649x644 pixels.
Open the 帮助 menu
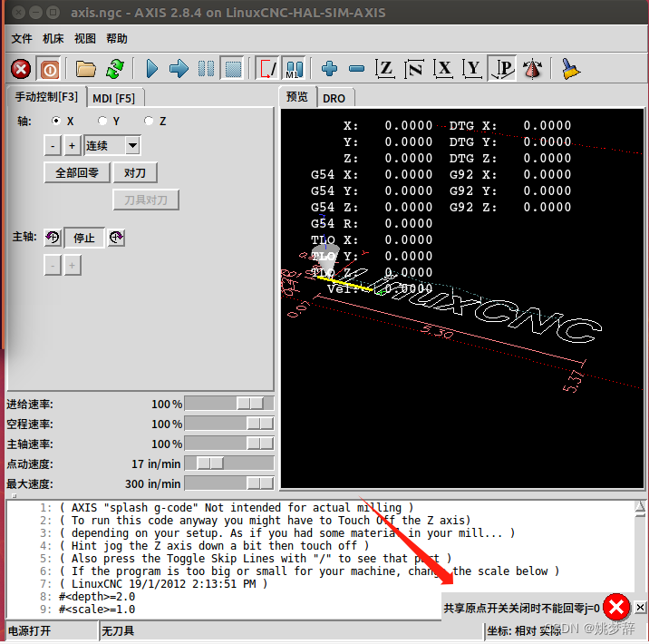coord(117,38)
